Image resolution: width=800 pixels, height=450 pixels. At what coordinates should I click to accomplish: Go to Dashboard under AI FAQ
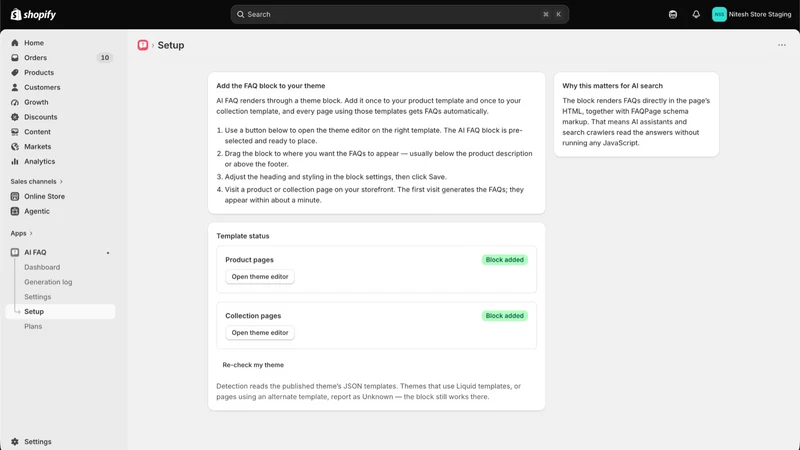(x=42, y=267)
